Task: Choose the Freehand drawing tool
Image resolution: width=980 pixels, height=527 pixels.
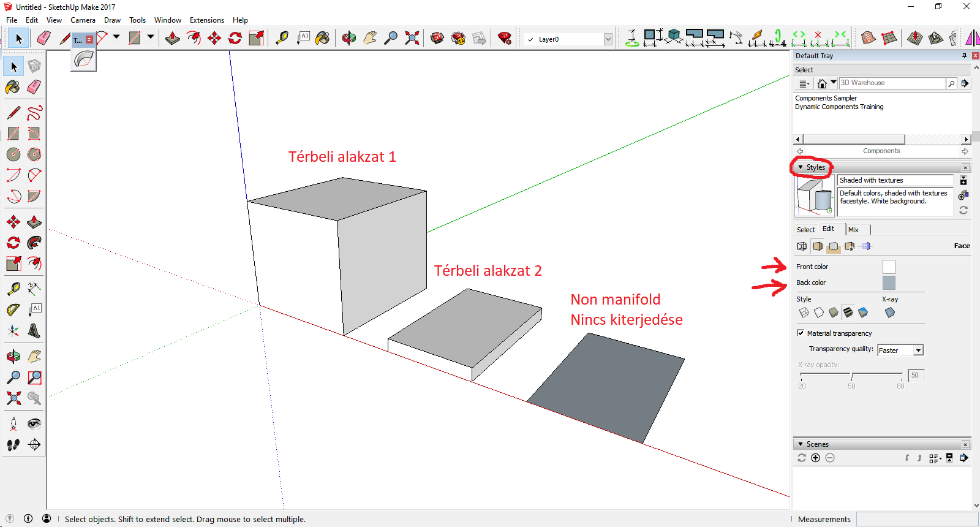Action: 34,113
